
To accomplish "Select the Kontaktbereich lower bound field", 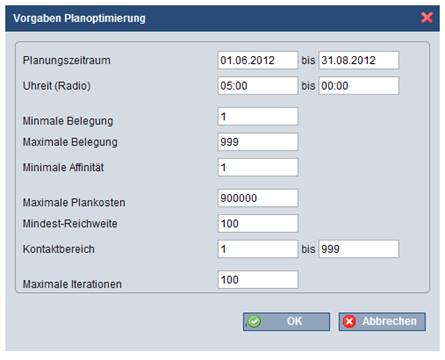I will point(258,249).
